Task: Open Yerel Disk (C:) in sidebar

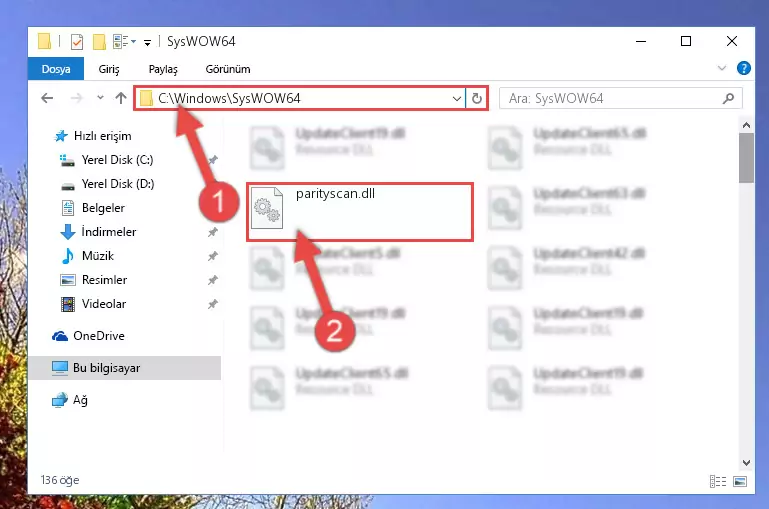Action: pos(117,160)
